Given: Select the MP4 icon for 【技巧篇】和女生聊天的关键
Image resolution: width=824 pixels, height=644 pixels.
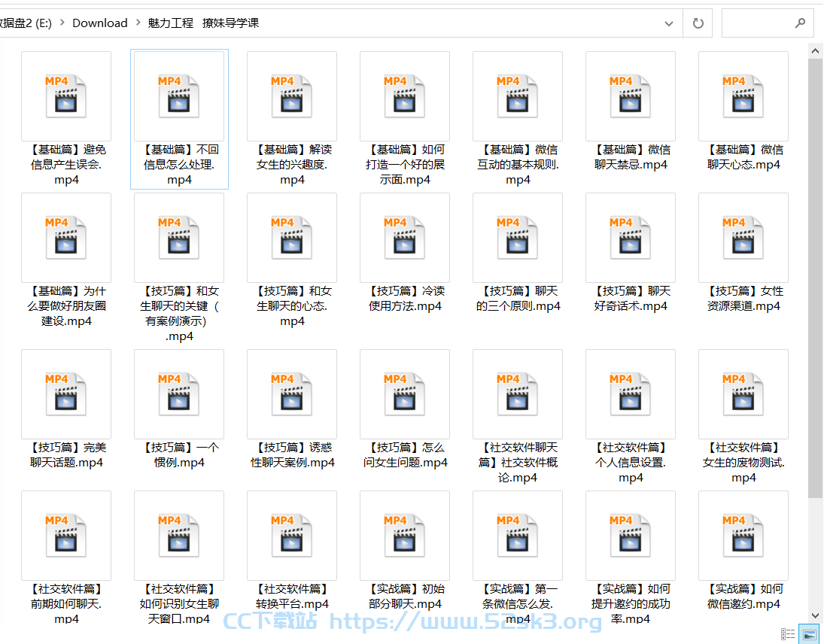Looking at the screenshot, I should [178, 238].
